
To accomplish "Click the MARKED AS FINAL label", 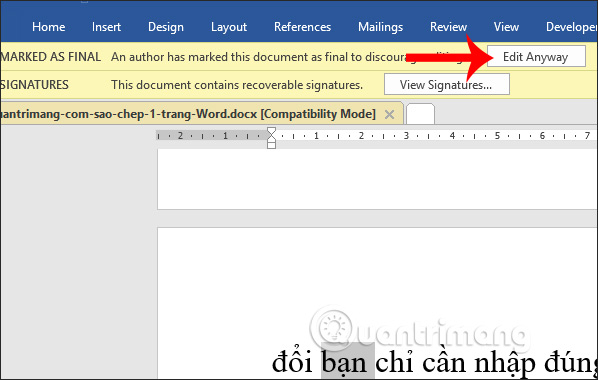I will pyautogui.click(x=51, y=57).
